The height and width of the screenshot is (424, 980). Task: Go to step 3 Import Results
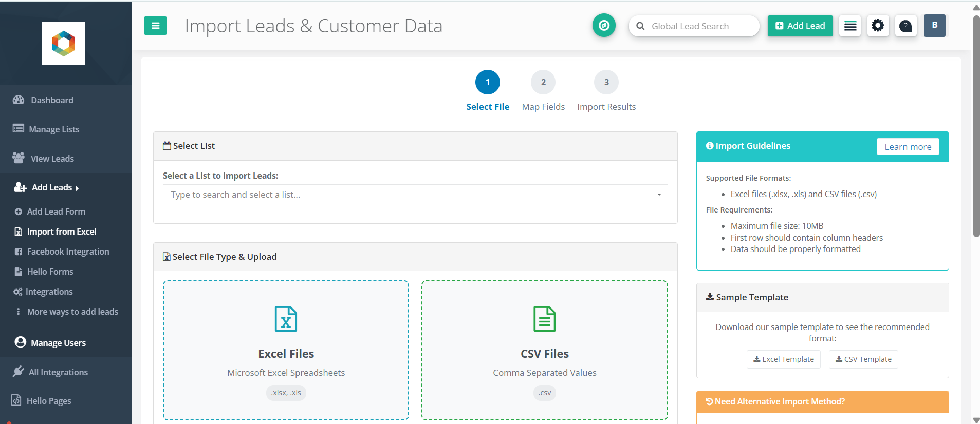coord(606,83)
